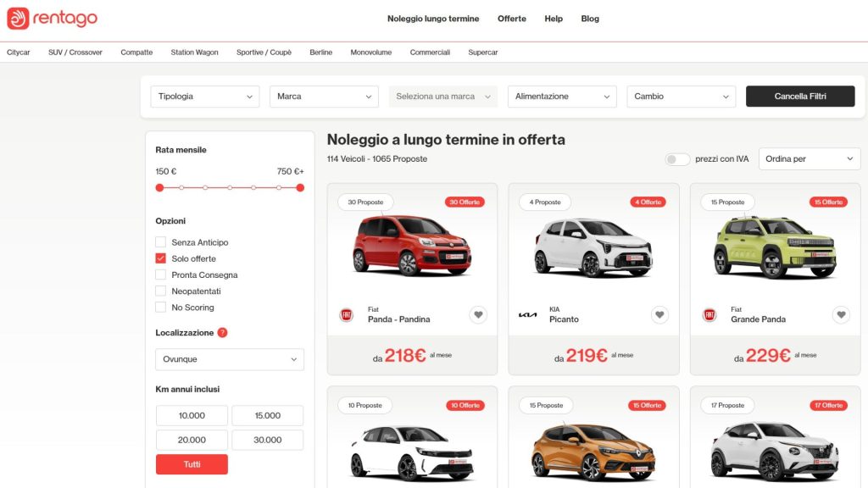This screenshot has height=488, width=868.
Task: Enable the Senza Anticipo filter
Action: [x=160, y=241]
